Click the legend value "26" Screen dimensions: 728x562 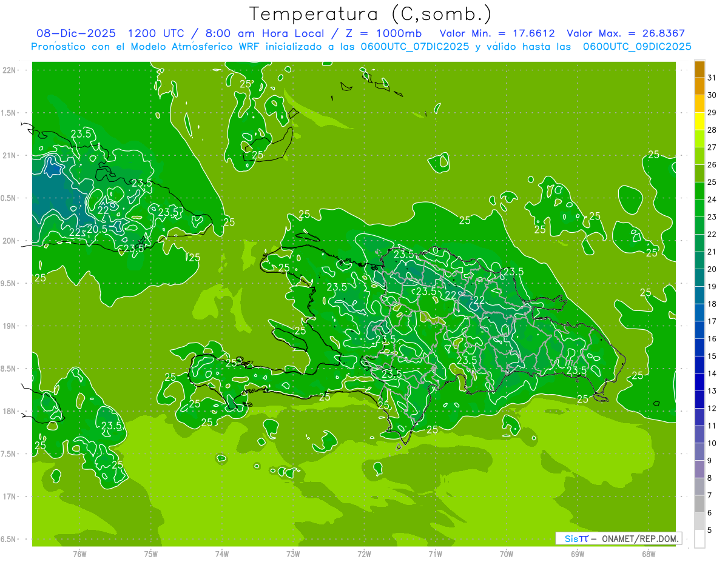tap(712, 164)
